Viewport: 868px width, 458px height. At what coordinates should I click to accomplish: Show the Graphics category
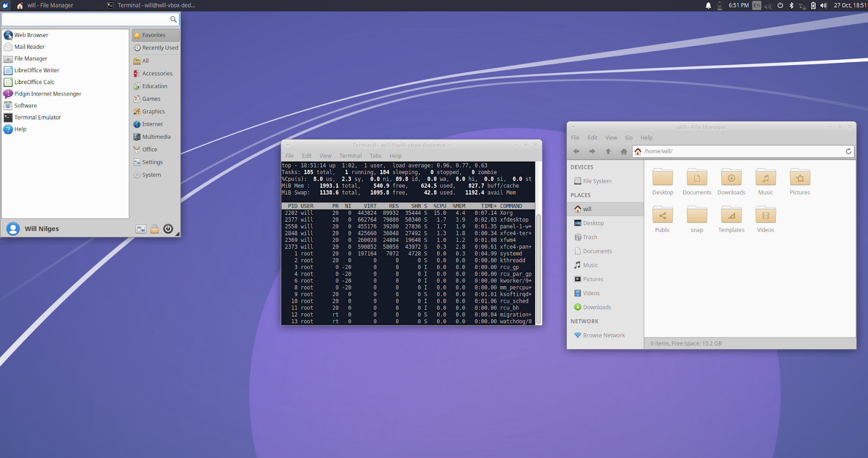(x=156, y=111)
